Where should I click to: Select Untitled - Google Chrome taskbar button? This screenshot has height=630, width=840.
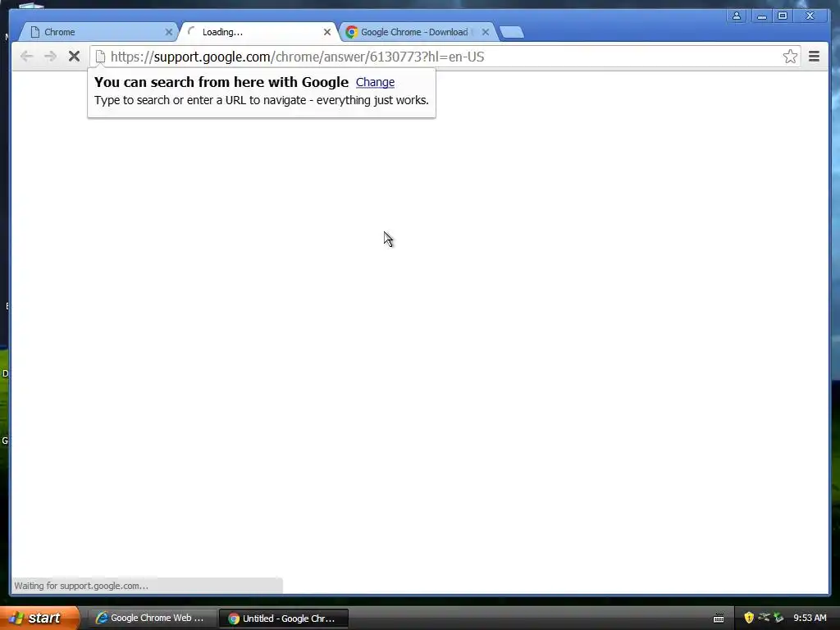pyautogui.click(x=284, y=619)
